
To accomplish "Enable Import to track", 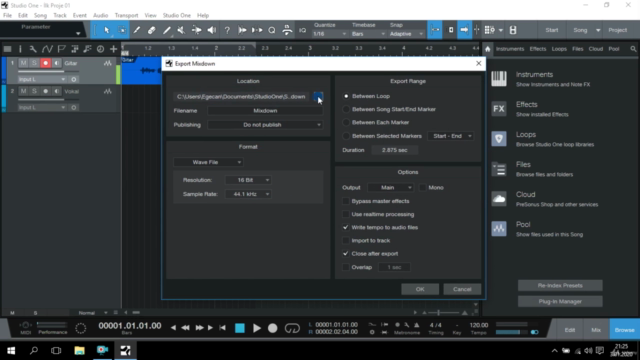I will (346, 240).
